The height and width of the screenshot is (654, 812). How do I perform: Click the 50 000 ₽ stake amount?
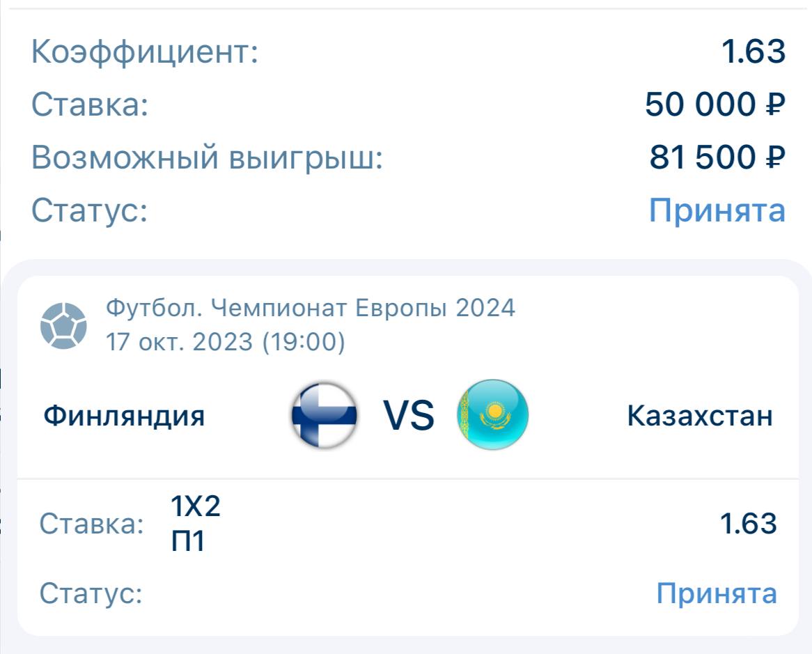715,104
